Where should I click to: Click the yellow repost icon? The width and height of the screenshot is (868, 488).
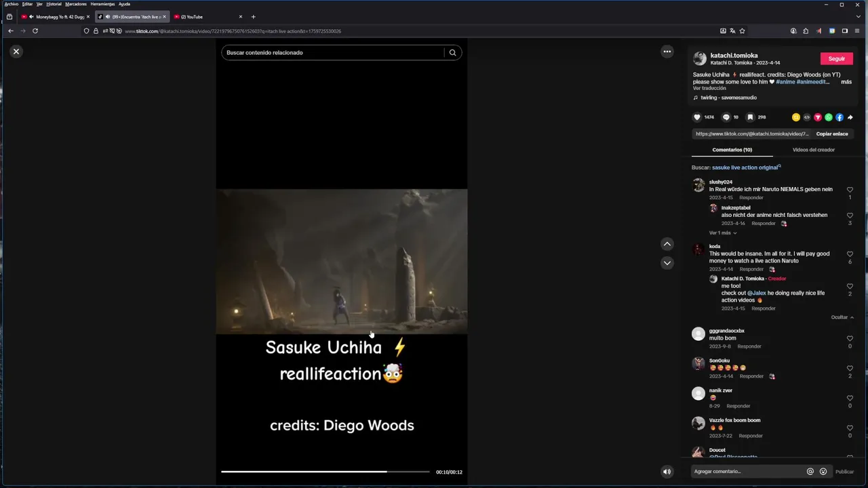pos(796,117)
